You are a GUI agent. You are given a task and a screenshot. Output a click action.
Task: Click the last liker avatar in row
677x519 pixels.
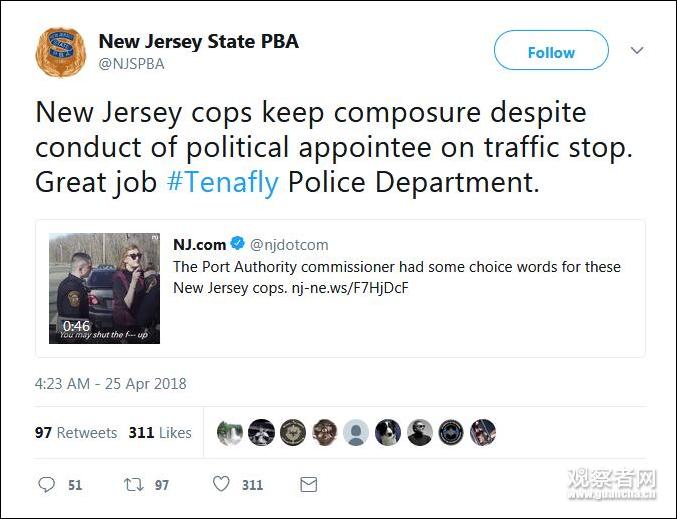[483, 433]
